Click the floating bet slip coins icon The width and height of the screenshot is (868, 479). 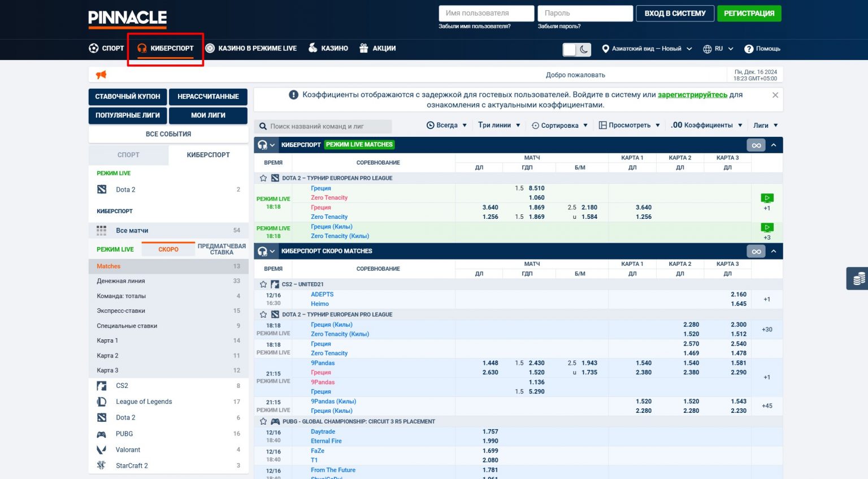[x=858, y=278]
